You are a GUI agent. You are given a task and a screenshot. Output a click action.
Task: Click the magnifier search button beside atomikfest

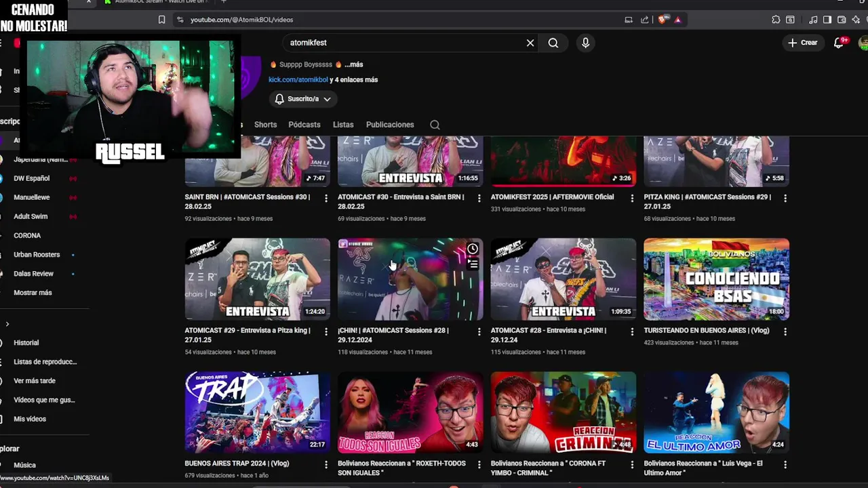click(x=553, y=43)
